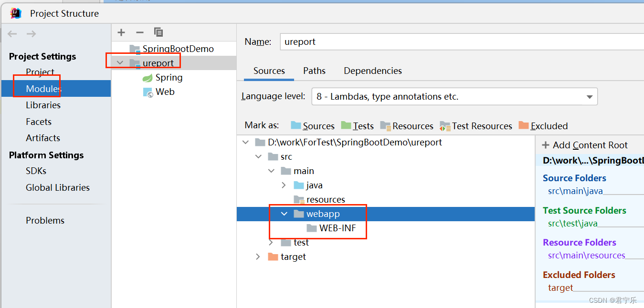Click the Name input field

coord(358,41)
